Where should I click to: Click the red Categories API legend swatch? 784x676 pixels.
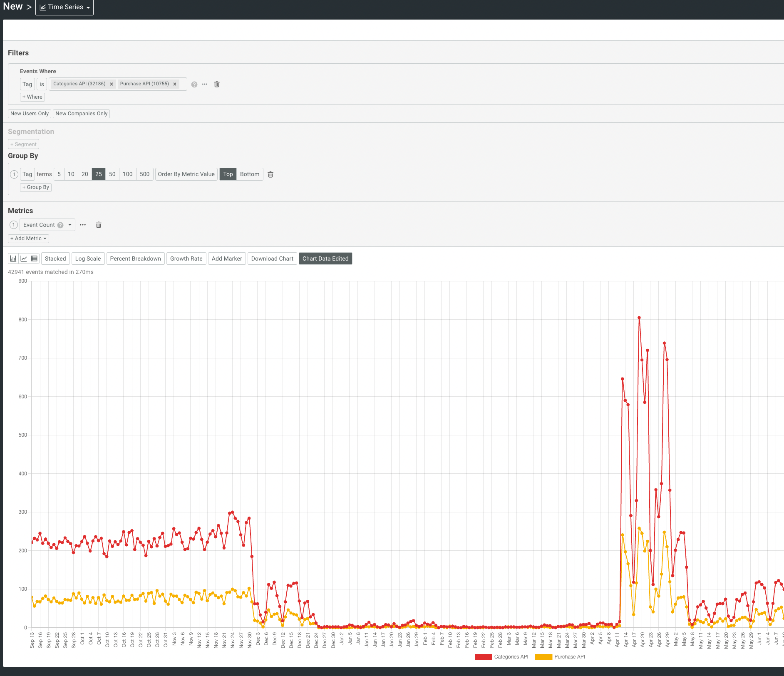(483, 657)
